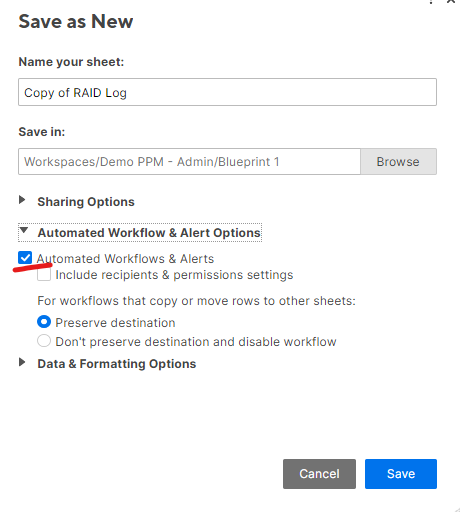The image size is (460, 512).
Task: Click Browse to pick a save location
Action: (x=398, y=162)
